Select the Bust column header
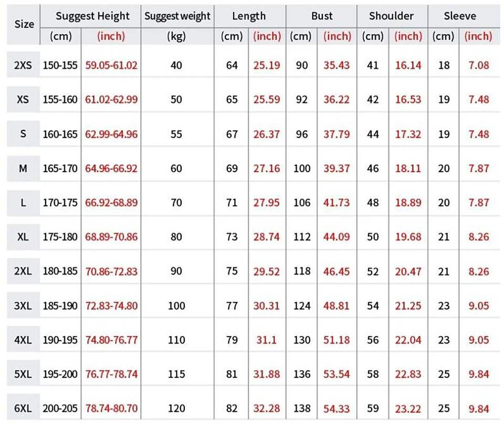This screenshot has height=426, width=504. click(321, 16)
